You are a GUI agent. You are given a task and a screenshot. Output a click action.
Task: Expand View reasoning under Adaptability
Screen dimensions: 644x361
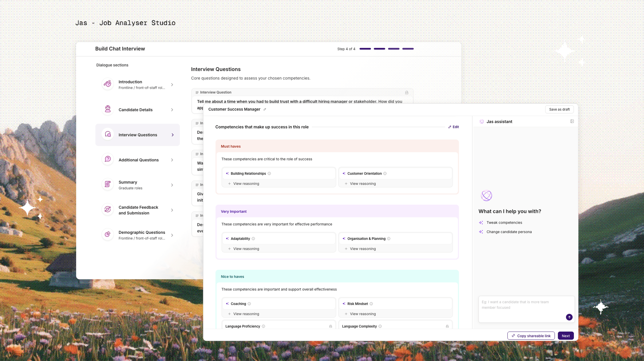click(x=244, y=249)
